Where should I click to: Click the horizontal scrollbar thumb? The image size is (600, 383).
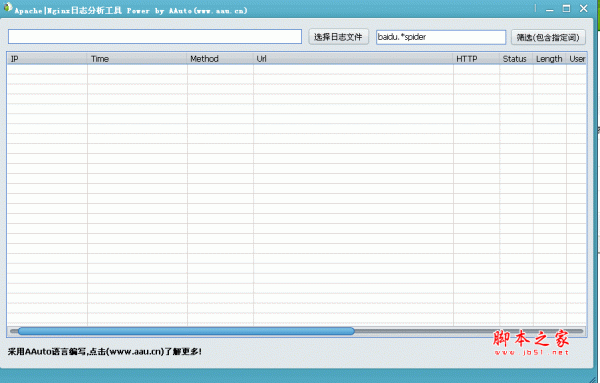coord(186,331)
